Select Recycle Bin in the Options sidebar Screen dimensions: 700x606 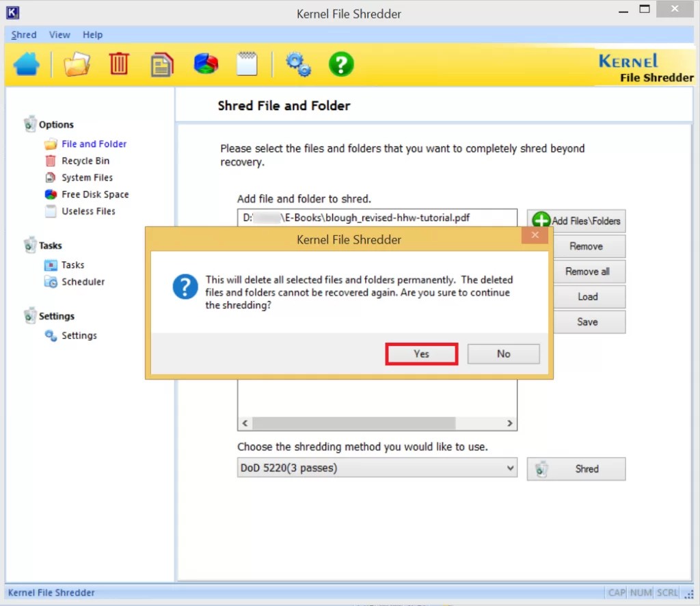click(85, 160)
